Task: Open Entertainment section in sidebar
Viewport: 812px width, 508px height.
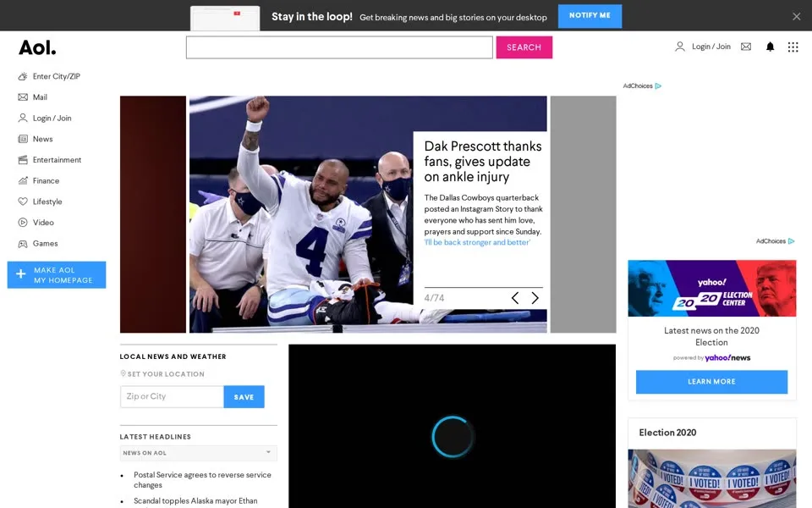Action: click(57, 160)
